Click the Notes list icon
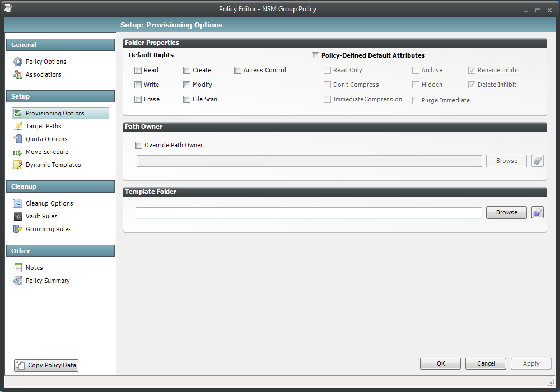This screenshot has width=560, height=392. click(x=18, y=268)
